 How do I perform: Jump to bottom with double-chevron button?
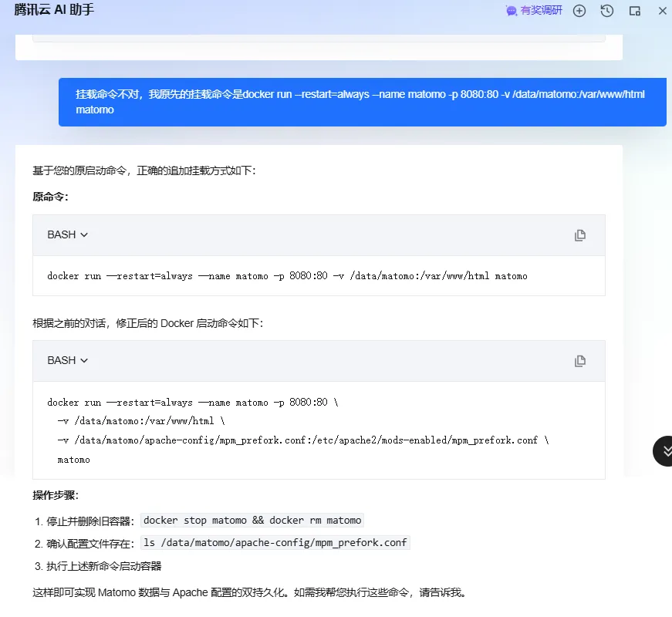[664, 450]
